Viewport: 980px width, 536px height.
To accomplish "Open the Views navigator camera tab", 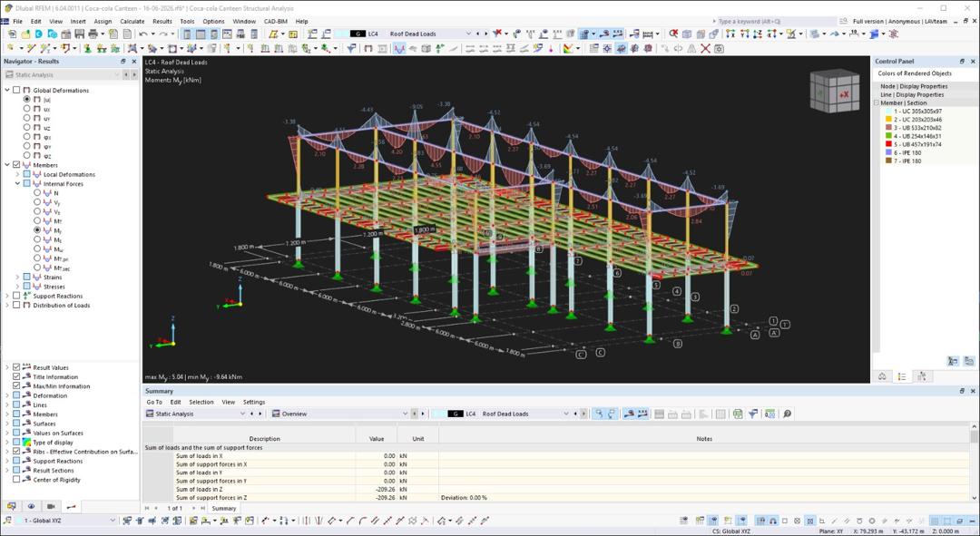I will (51, 507).
